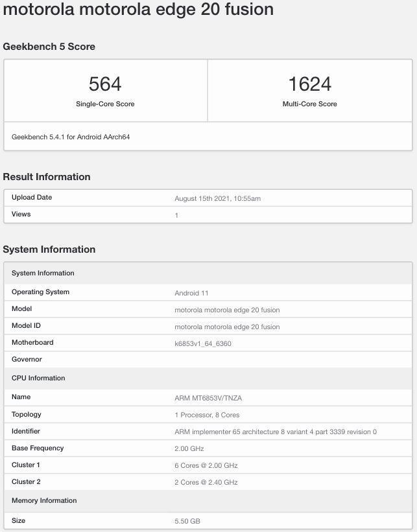Select the Model ID row's 'motorola motorola edge 20 fusion' value
417x532 pixels.
pyautogui.click(x=227, y=327)
